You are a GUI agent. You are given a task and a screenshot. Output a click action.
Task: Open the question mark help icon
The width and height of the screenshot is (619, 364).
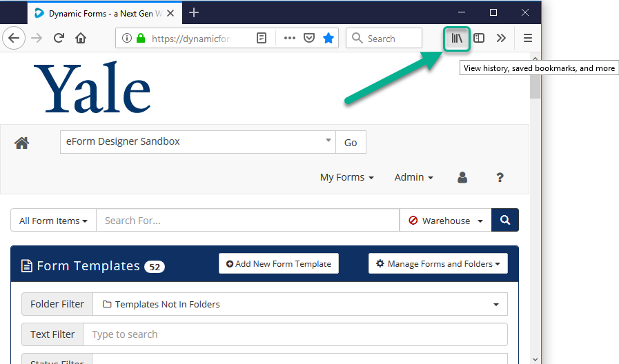tap(500, 177)
